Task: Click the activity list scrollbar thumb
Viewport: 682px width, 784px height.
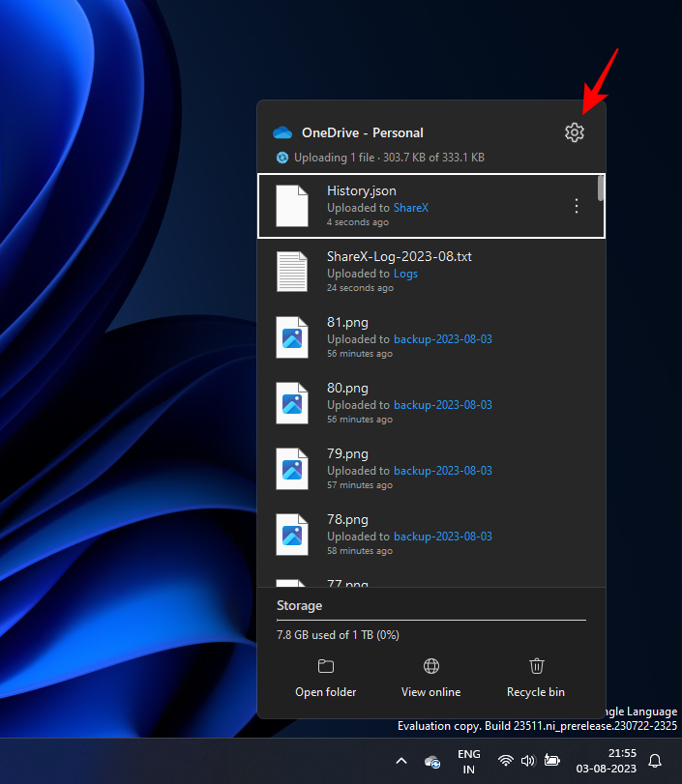Action: coord(601,188)
